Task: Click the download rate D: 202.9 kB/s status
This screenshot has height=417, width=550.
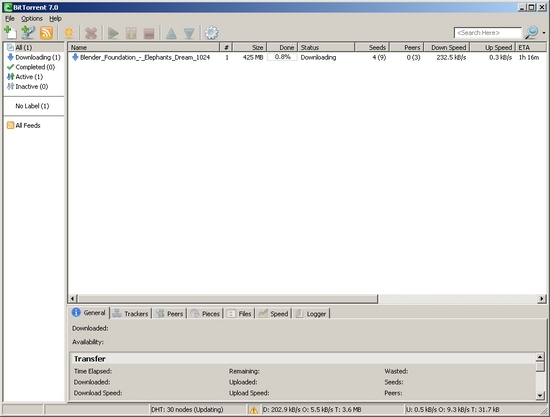Action: (312, 409)
